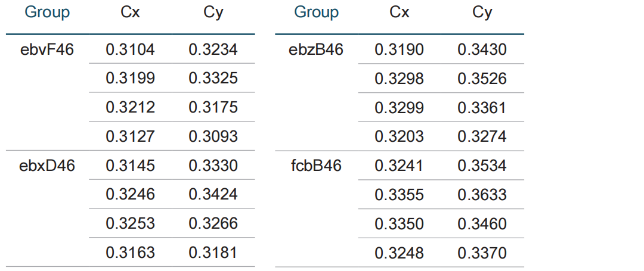The height and width of the screenshot is (271, 644).
Task: Click the Cy value 0.3093
Action: point(213,136)
